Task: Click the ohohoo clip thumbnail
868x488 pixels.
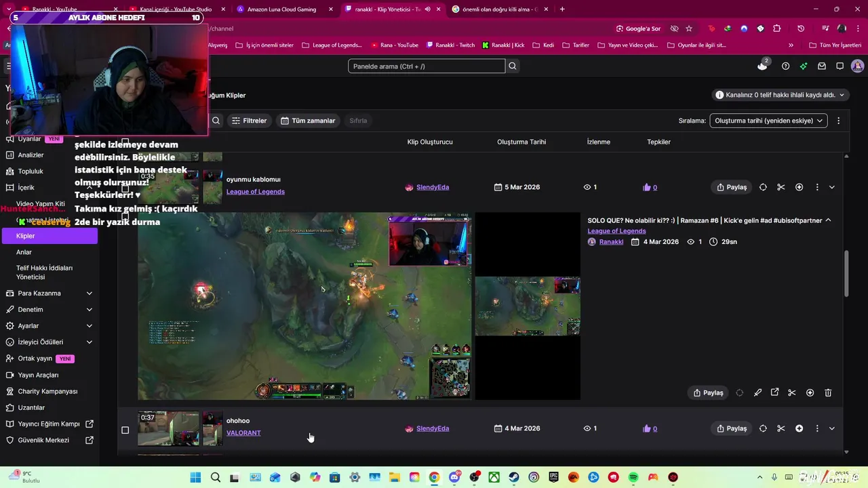Action: pyautogui.click(x=169, y=428)
